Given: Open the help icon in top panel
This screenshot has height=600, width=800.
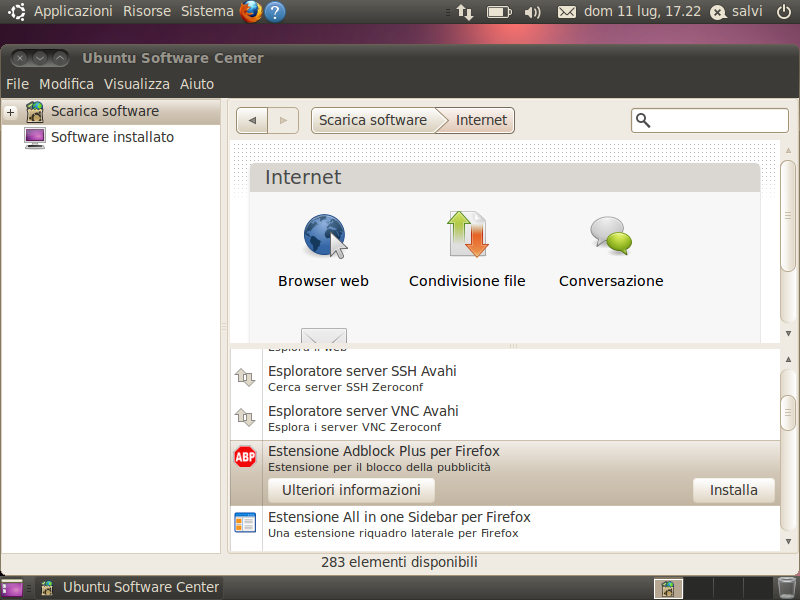Looking at the screenshot, I should [275, 12].
